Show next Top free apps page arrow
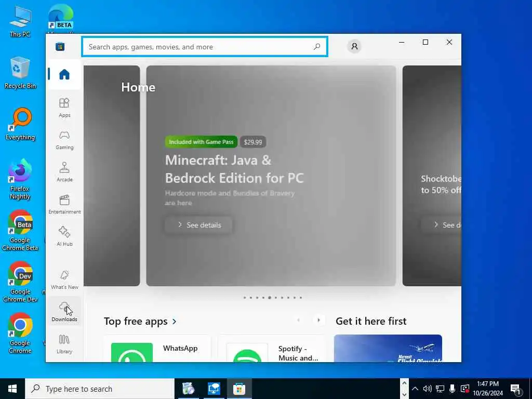This screenshot has width=532, height=399. click(x=318, y=320)
